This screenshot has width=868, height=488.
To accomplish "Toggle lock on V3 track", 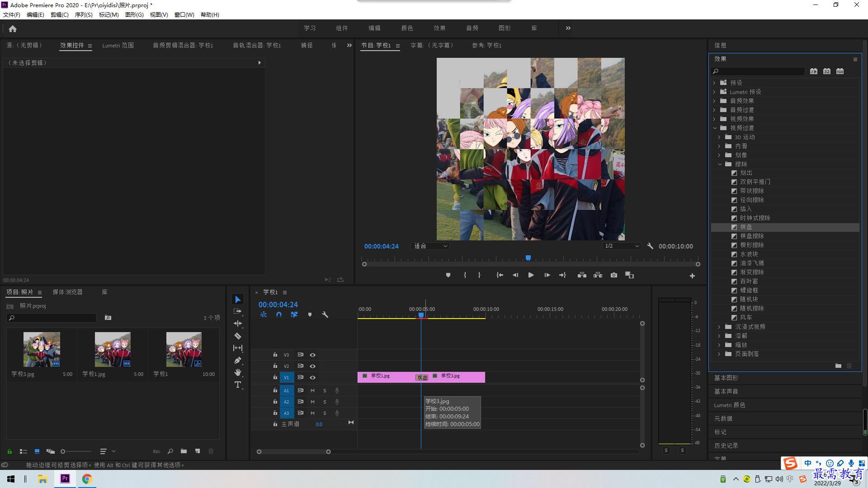I will click(x=275, y=355).
